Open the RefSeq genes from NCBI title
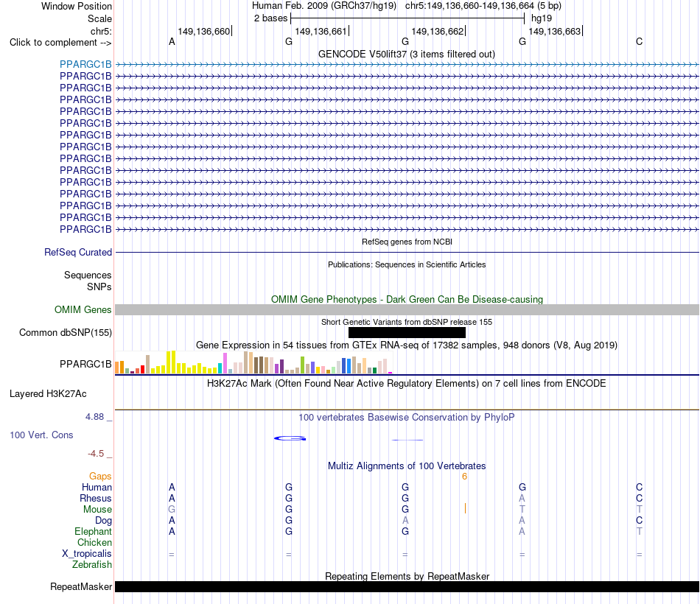 pyautogui.click(x=407, y=242)
